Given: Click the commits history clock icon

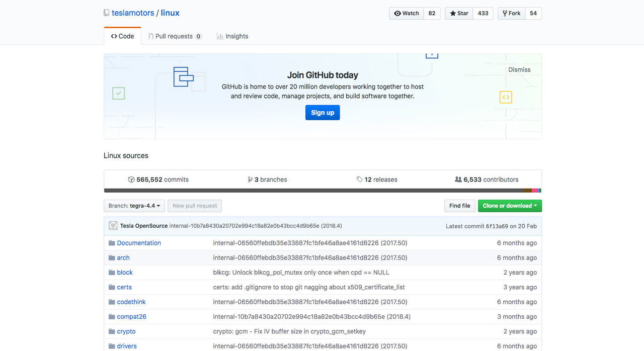Looking at the screenshot, I should (x=131, y=180).
